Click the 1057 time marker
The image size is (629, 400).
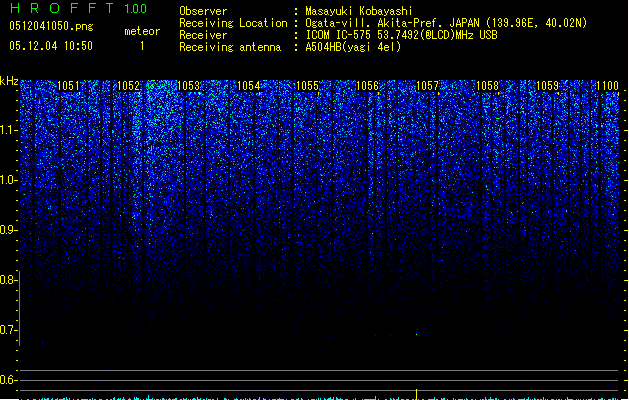(428, 86)
